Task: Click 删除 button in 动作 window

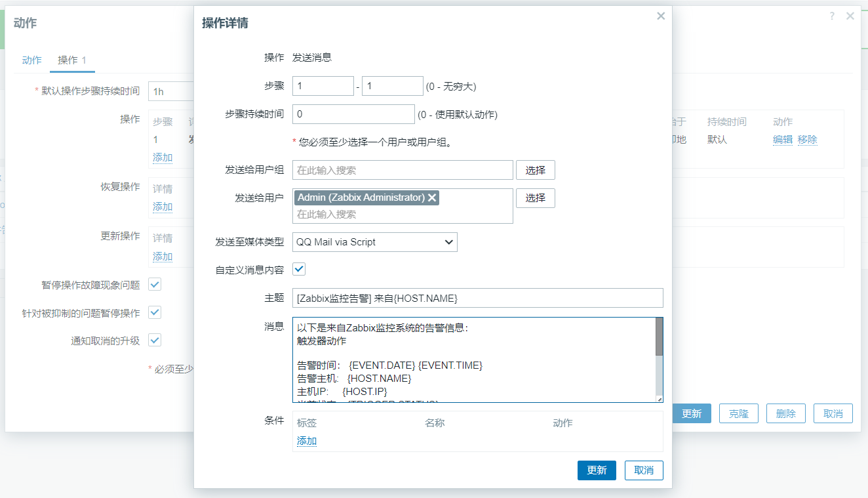Action: [786, 413]
